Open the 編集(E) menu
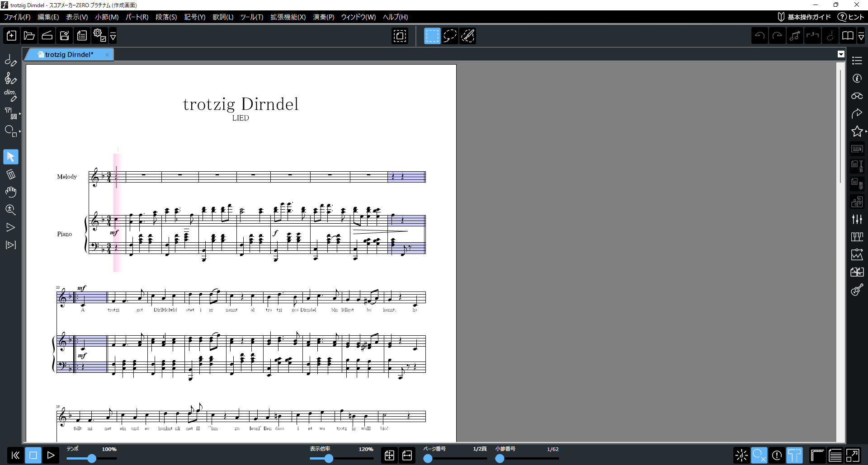868x465 pixels. (x=48, y=17)
